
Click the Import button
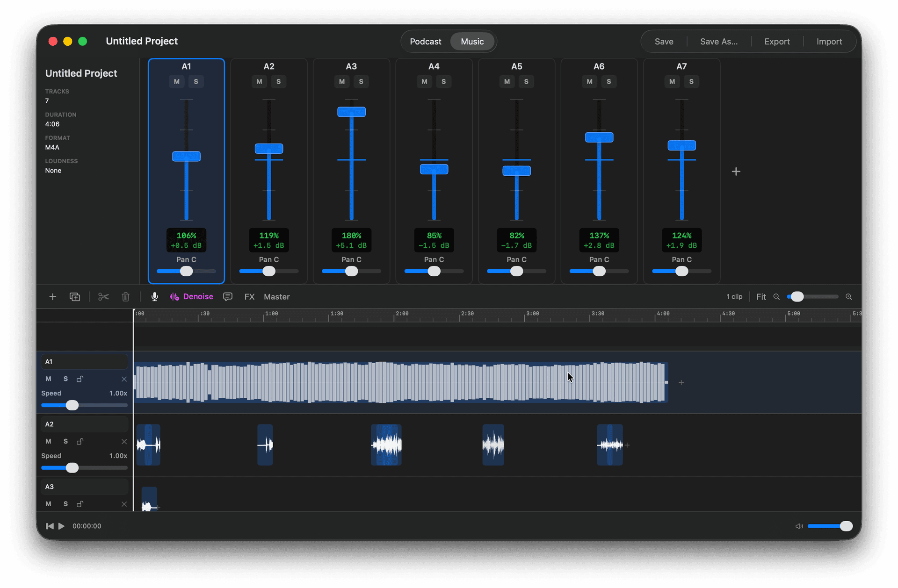pos(829,42)
